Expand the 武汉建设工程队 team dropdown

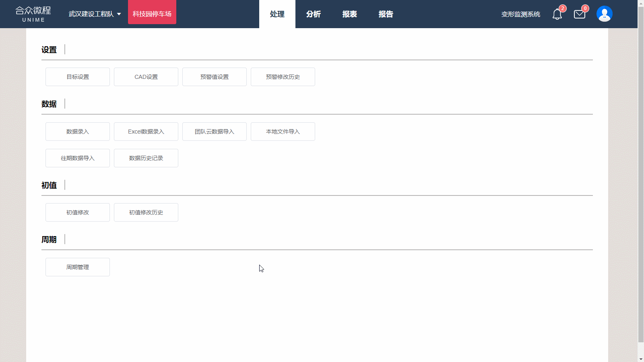(95, 14)
